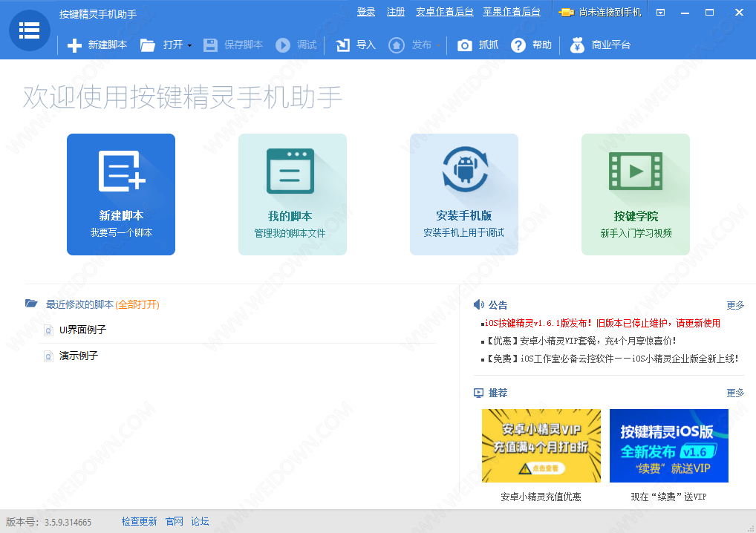The image size is (756, 533).
Task: Open 商业平台 money bag icon
Action: [x=577, y=45]
